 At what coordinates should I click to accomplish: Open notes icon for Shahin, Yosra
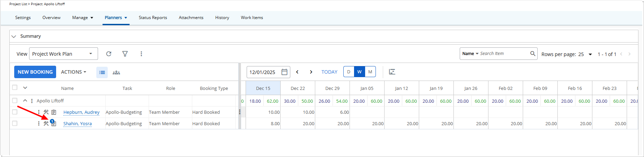54,123
